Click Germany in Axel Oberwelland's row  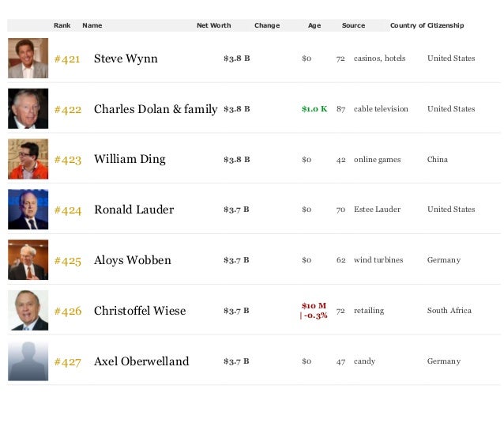(x=444, y=361)
